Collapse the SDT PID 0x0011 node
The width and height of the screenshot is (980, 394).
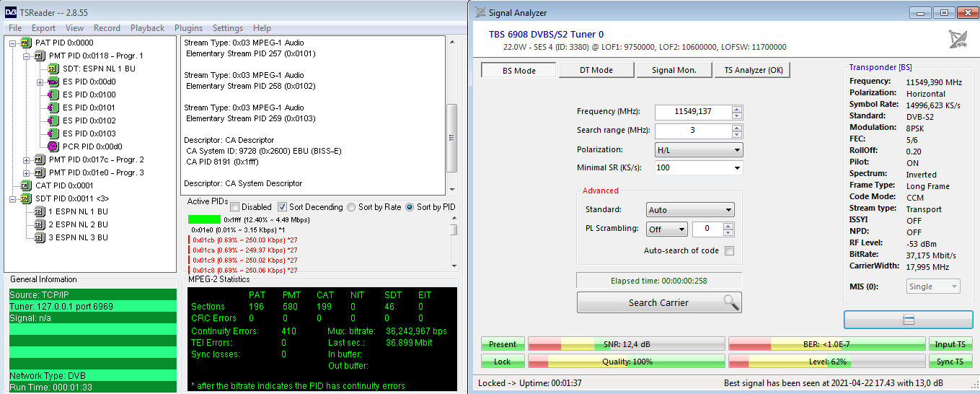point(14,198)
